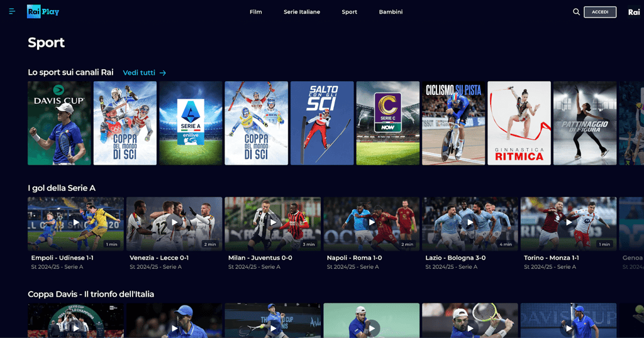Open the Serie Italiane menu item

302,12
